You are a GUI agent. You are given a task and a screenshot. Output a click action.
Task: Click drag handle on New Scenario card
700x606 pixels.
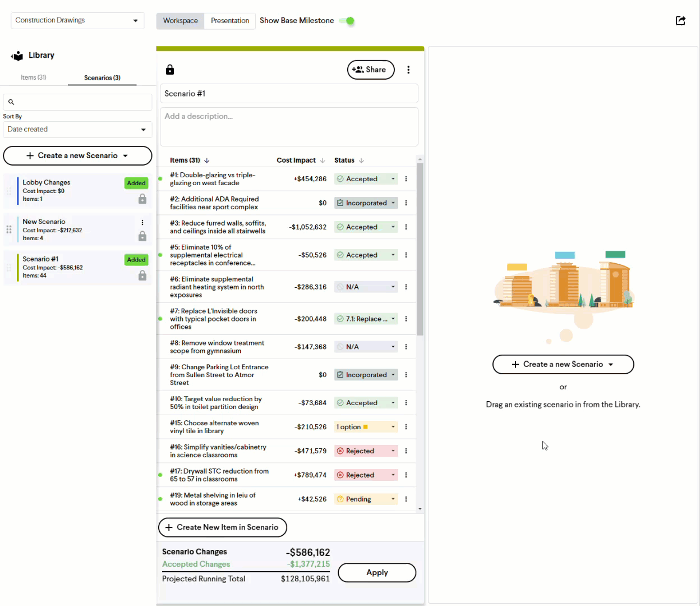9,229
